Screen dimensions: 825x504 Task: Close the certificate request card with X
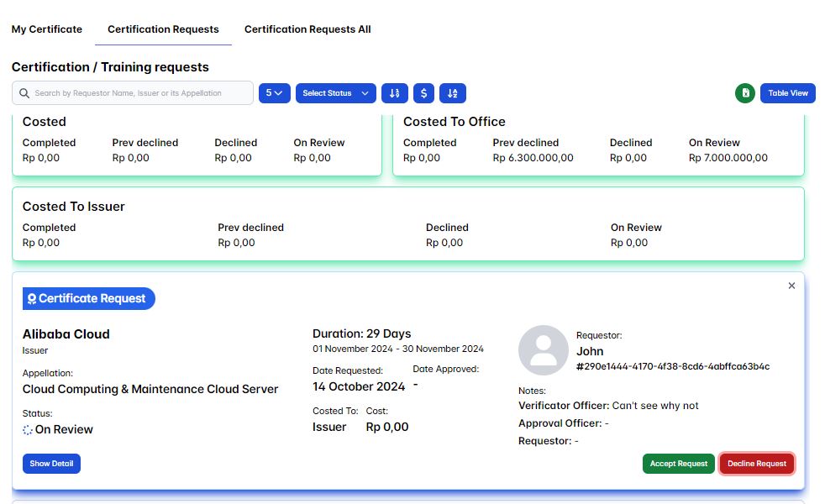point(791,286)
